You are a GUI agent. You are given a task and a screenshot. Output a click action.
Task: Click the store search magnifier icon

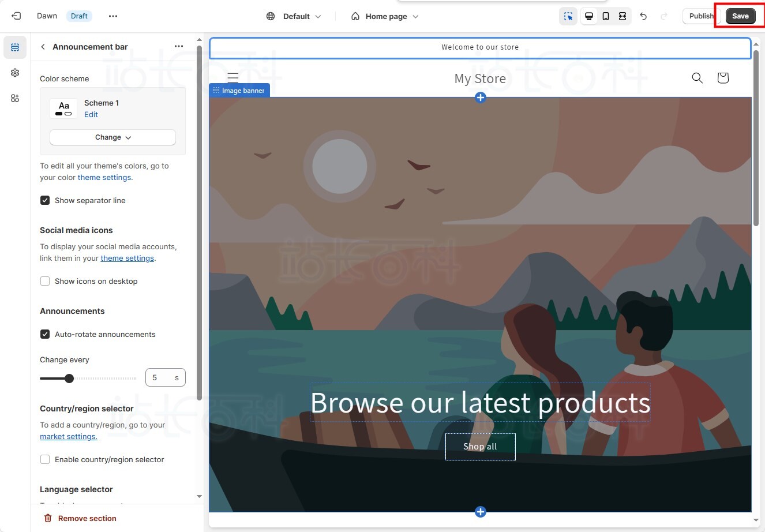697,78
